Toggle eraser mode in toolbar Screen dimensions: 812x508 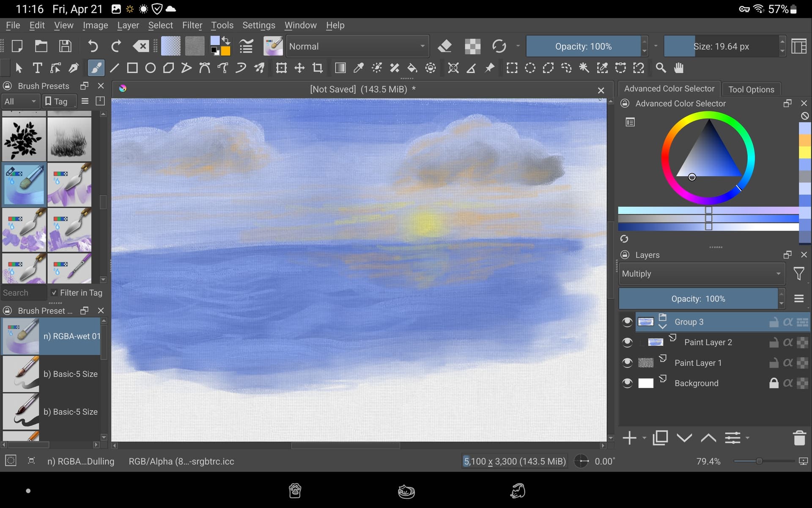pyautogui.click(x=444, y=46)
